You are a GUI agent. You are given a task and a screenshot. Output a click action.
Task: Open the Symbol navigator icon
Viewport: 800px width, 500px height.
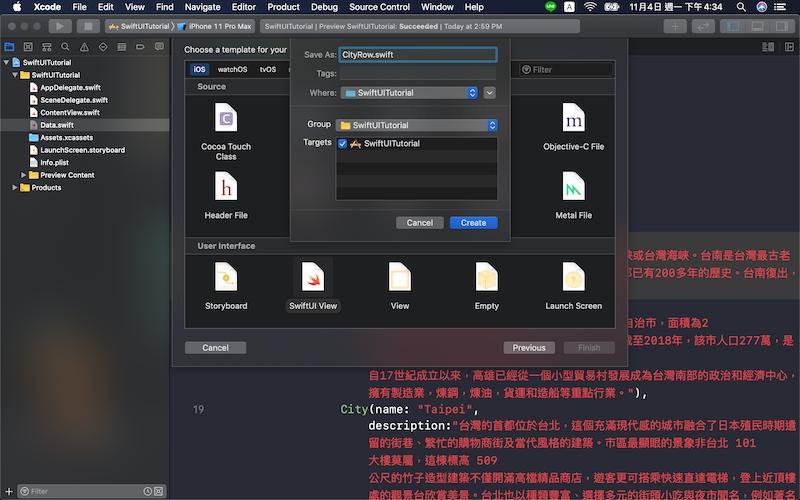(x=46, y=47)
